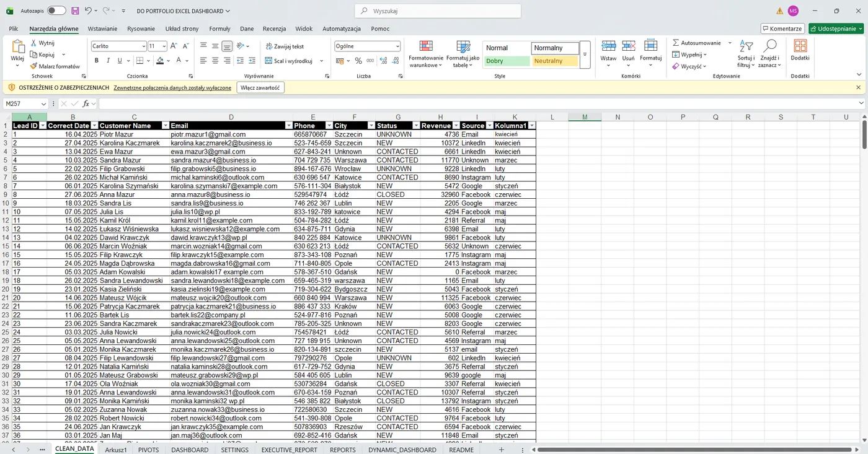Open the Ogólne number format dropdown
Screen dimensions: 868x454
click(397, 46)
